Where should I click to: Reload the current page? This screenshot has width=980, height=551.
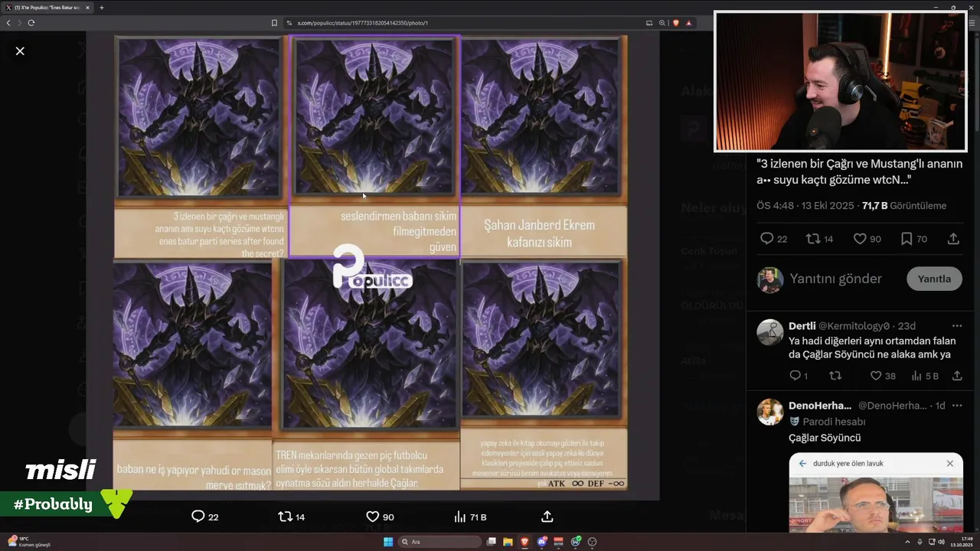click(31, 23)
